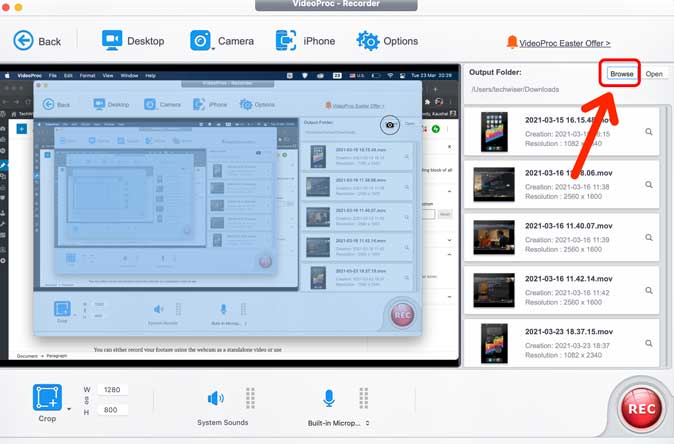This screenshot has height=444, width=674.
Task: Open the Edit menu in preview menu bar
Action: tap(68, 76)
